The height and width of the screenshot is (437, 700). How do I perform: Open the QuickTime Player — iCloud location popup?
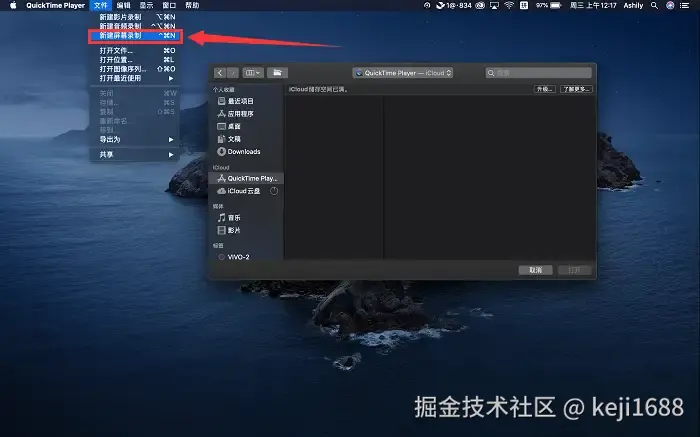coord(403,73)
